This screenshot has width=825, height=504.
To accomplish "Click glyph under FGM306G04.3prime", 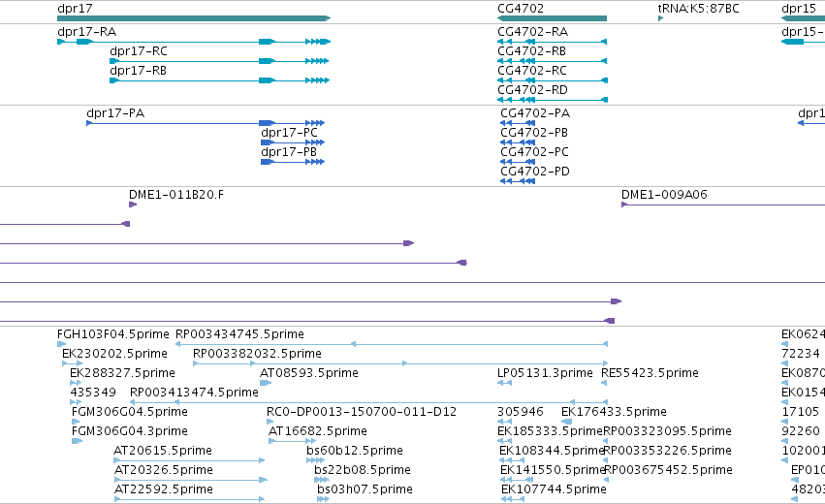I will coord(77,441).
